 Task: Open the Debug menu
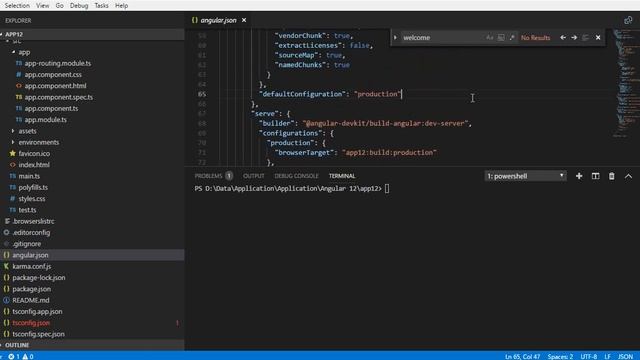coord(79,5)
